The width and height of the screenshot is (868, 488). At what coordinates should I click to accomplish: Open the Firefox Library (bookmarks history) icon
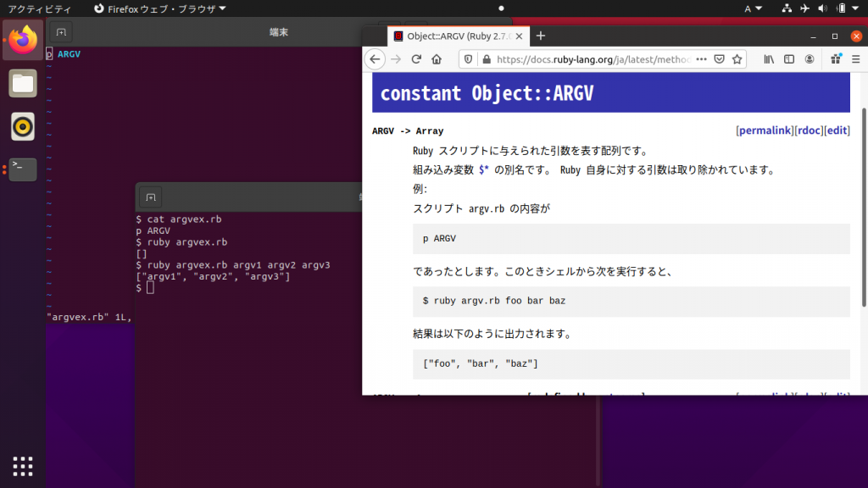[770, 59]
